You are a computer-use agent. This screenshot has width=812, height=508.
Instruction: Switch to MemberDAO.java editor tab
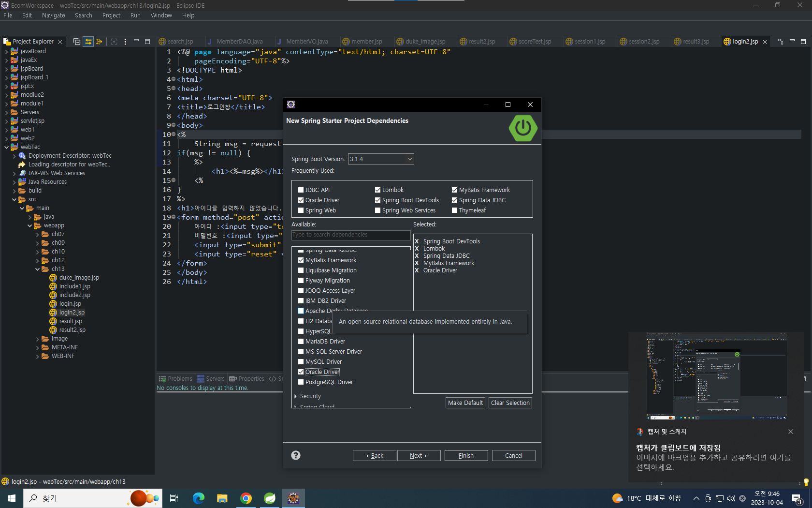click(x=239, y=42)
